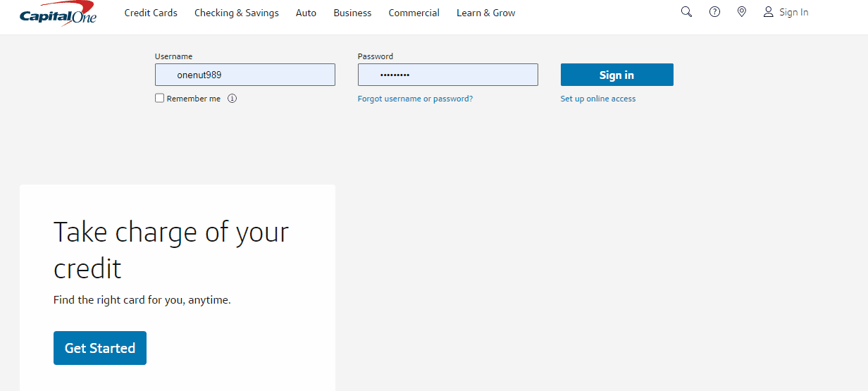Click the blue Sign in button
The height and width of the screenshot is (391, 868).
point(617,75)
